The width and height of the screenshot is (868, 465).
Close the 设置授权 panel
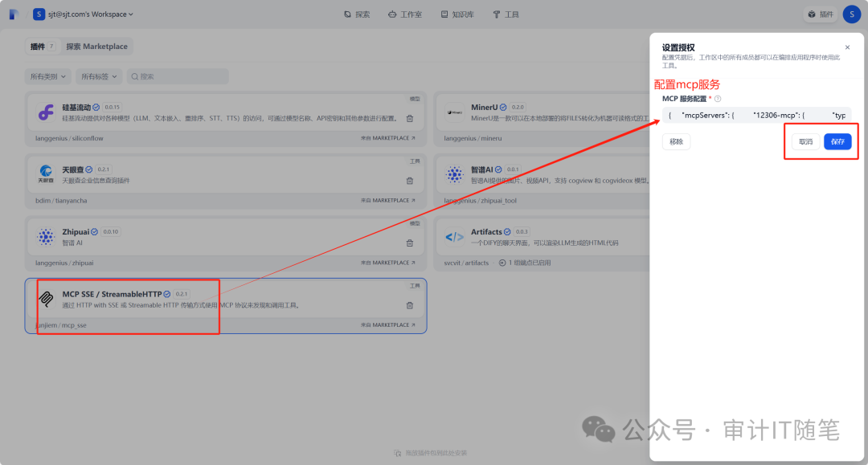click(847, 47)
